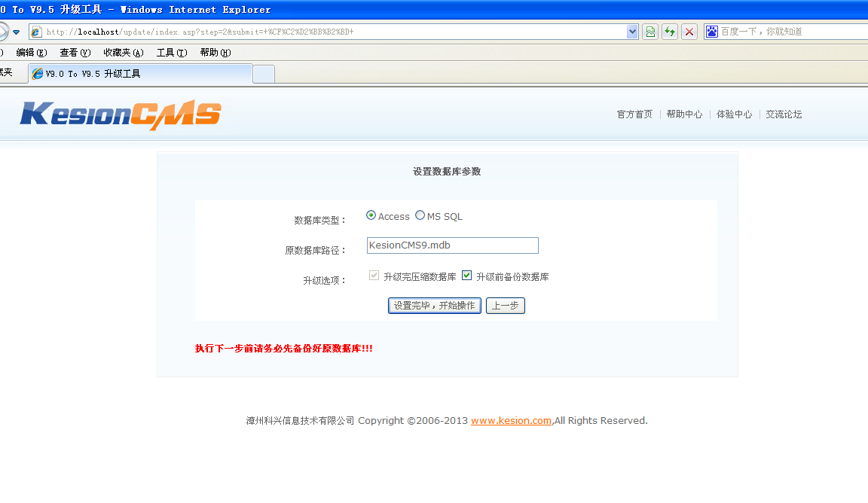Click the 设置完毕，开始操作 button
This screenshot has width=868, height=503.
434,306
